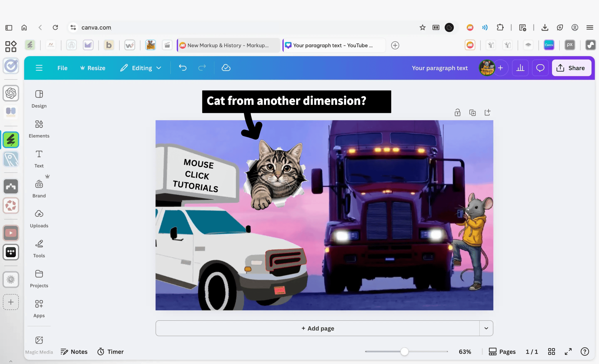599x364 pixels.
Task: Open the analytics bar chart icon
Action: 520,68
